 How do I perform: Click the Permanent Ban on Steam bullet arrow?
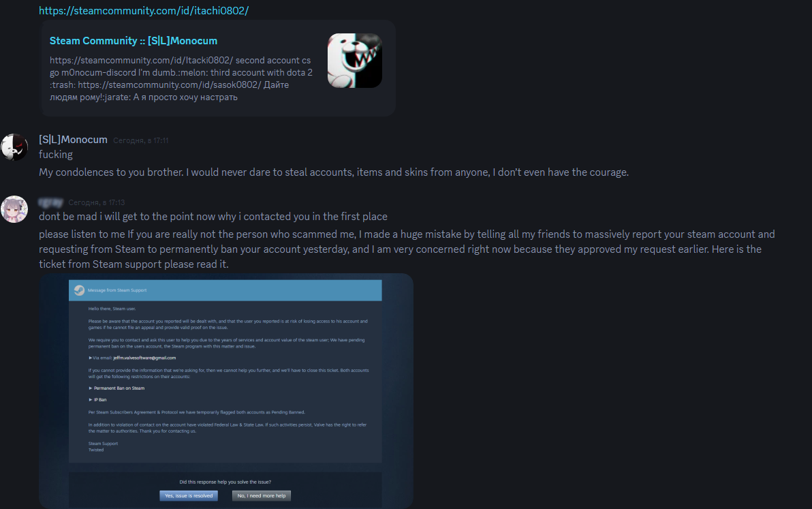91,388
